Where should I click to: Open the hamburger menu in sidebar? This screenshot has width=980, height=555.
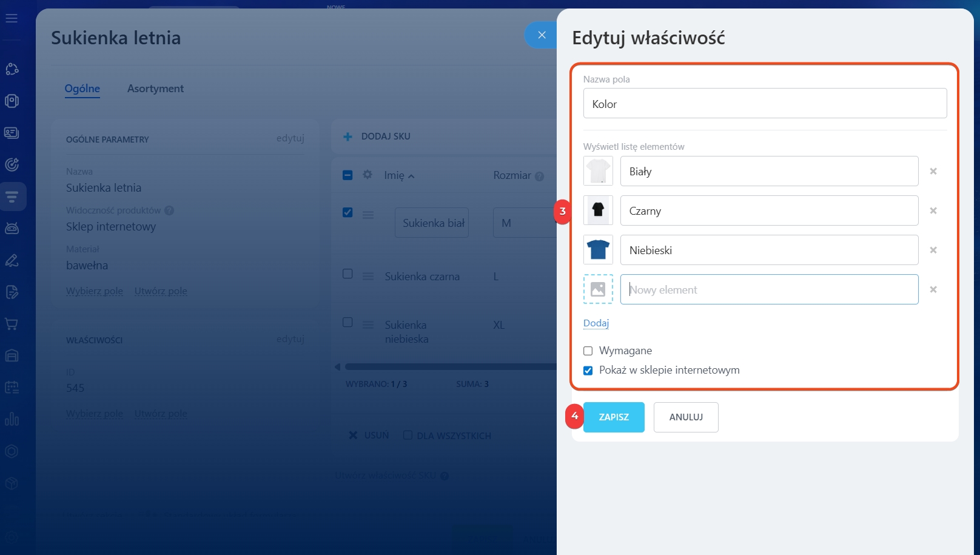tap(12, 18)
